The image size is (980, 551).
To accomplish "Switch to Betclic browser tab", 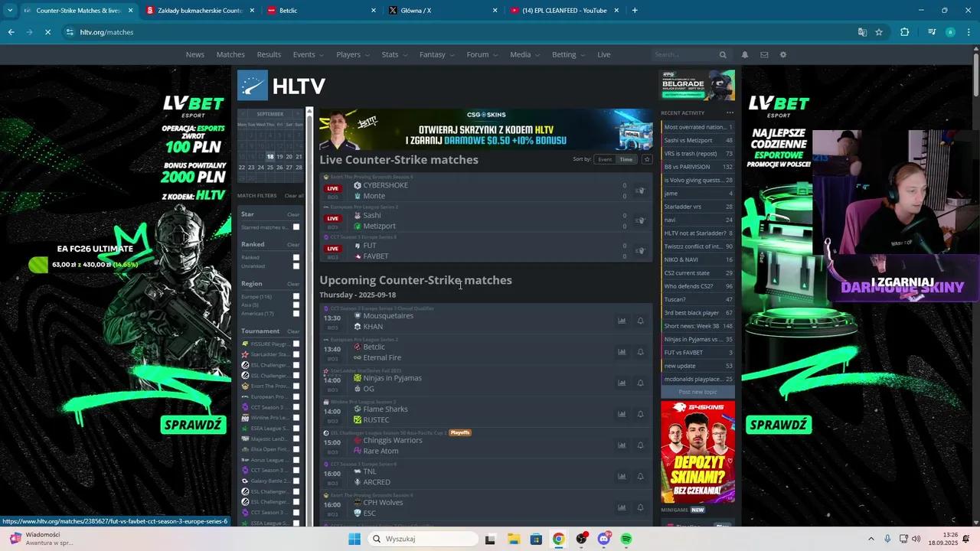I will point(322,11).
